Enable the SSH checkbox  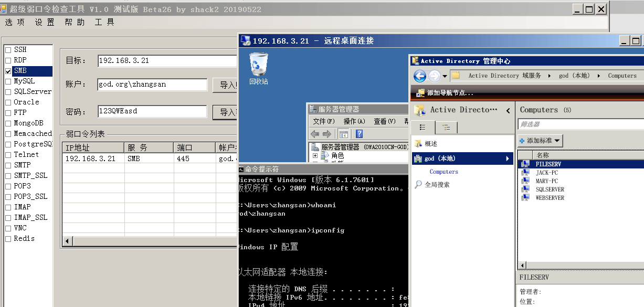click(8, 50)
